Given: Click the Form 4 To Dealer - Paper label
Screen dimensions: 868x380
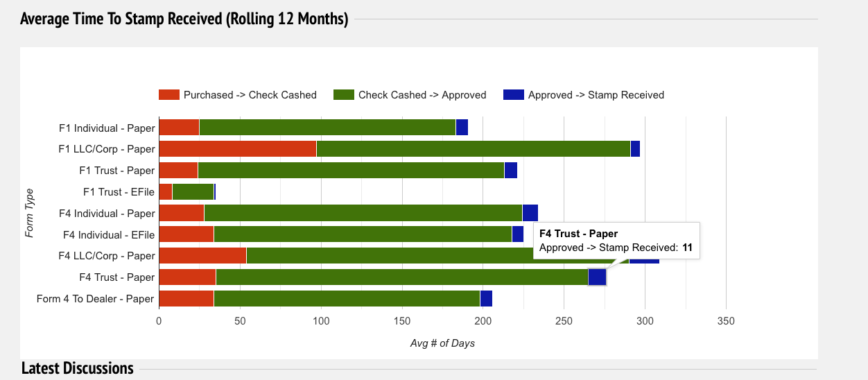Looking at the screenshot, I should pos(95,299).
